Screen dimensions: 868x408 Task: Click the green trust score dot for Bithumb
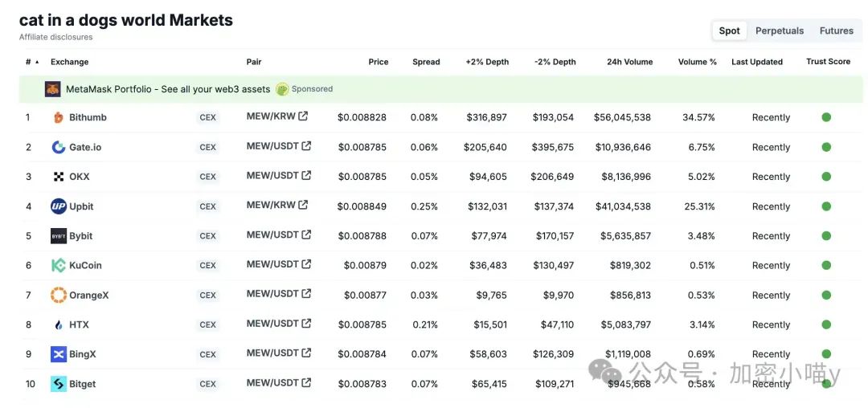coord(826,117)
